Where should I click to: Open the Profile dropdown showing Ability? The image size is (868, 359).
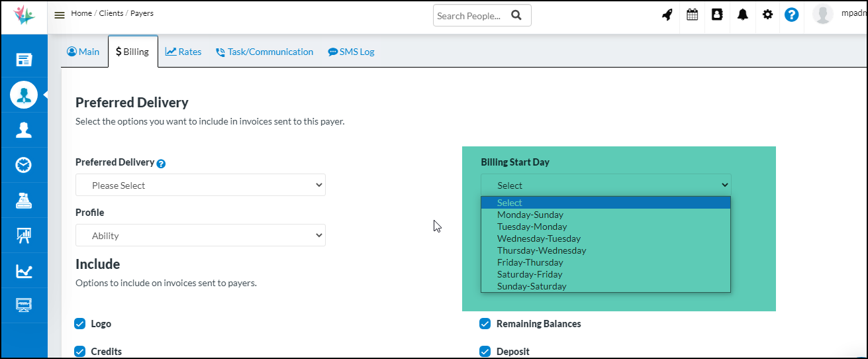[200, 236]
